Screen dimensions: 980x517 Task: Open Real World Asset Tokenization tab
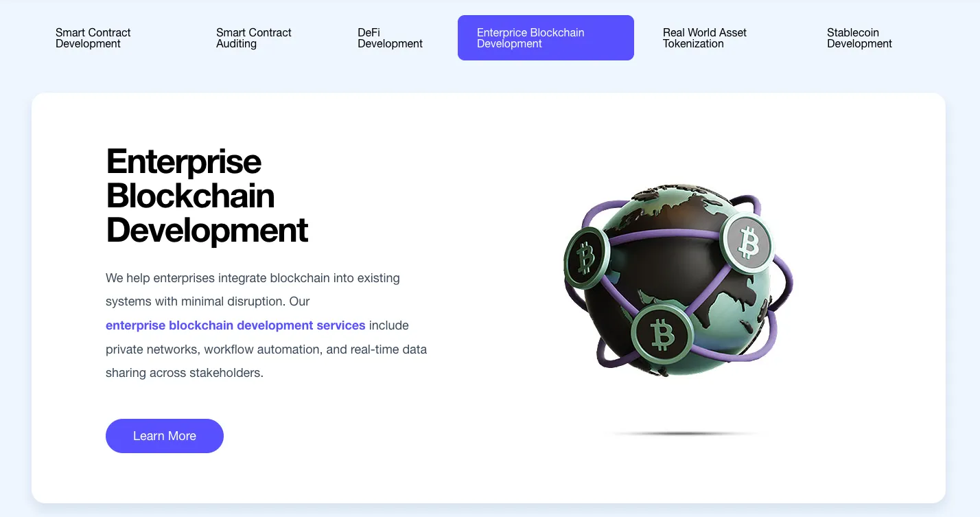tap(705, 38)
